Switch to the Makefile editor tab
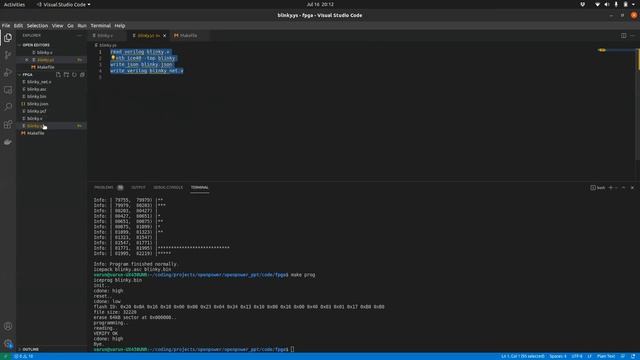This screenshot has height=360, width=640. [188, 36]
